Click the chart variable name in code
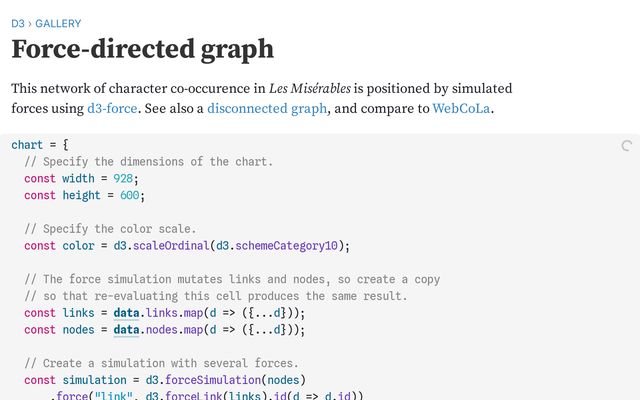The width and height of the screenshot is (640, 400). [27, 145]
